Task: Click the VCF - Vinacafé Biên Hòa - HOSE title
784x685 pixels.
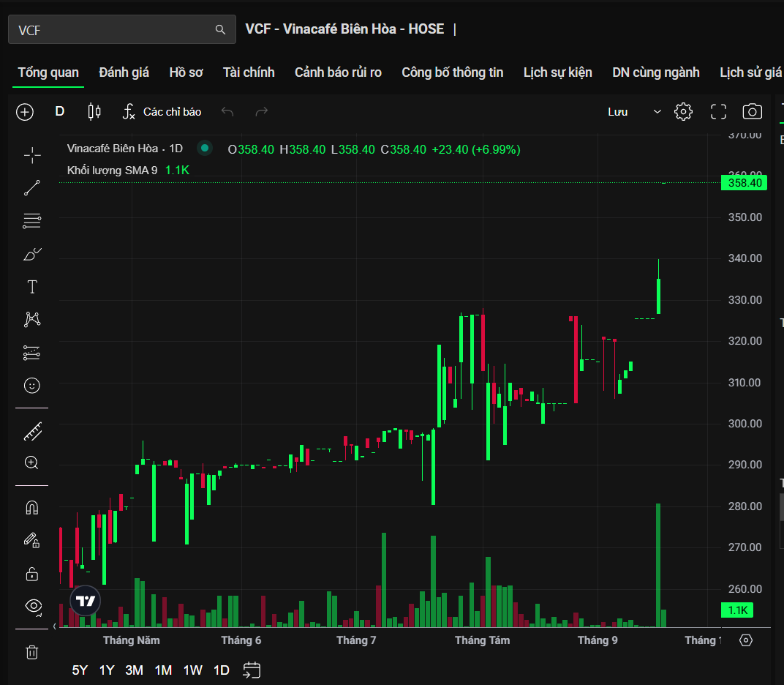Action: [344, 29]
